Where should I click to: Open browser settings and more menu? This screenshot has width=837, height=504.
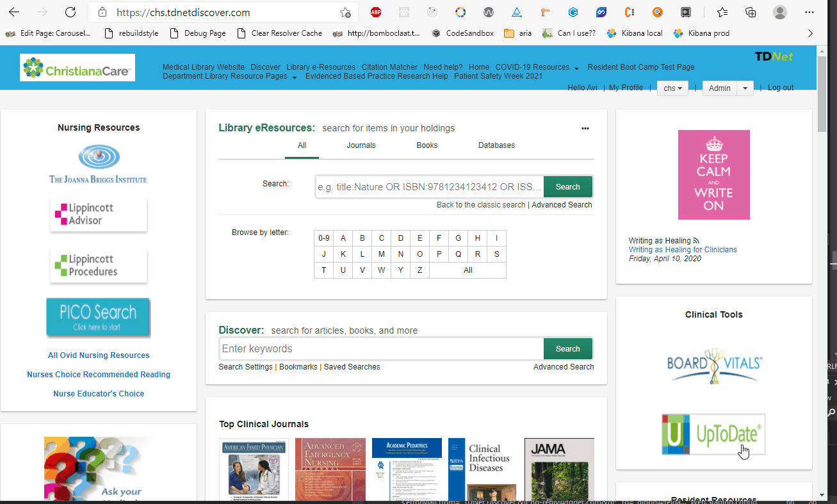[x=809, y=12]
